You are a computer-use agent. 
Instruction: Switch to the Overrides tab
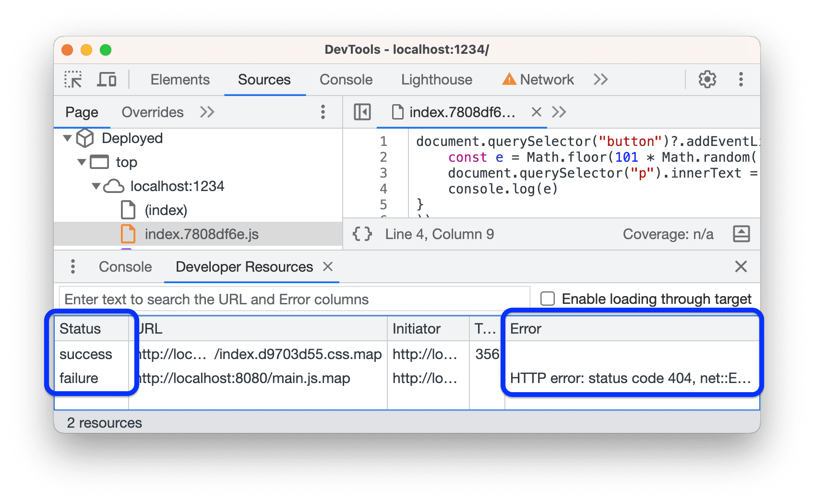152,112
